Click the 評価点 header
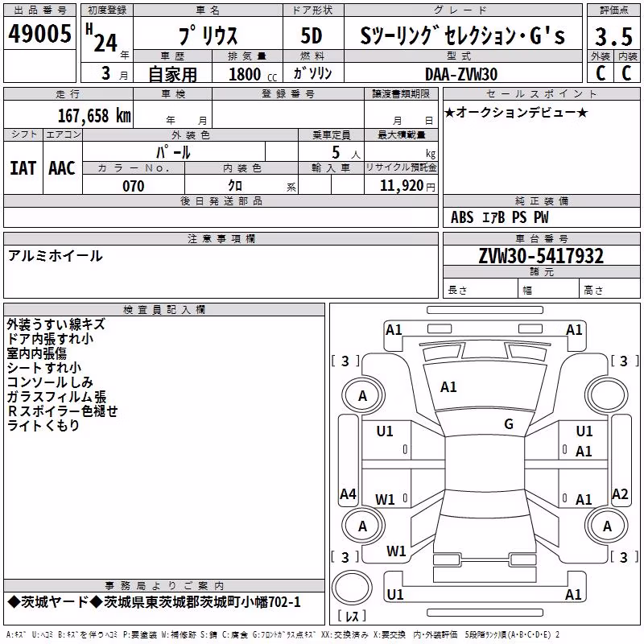The width and height of the screenshot is (644, 644). [x=613, y=10]
